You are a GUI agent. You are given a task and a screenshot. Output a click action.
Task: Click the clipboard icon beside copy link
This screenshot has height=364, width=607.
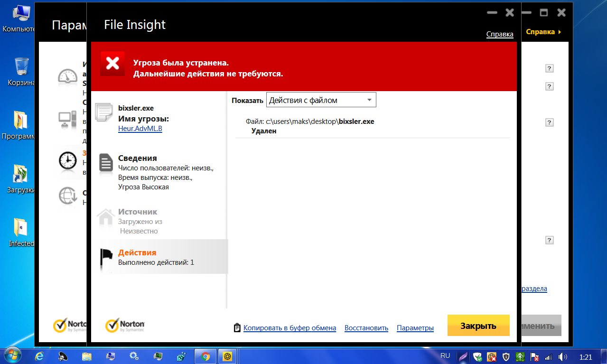(x=237, y=328)
